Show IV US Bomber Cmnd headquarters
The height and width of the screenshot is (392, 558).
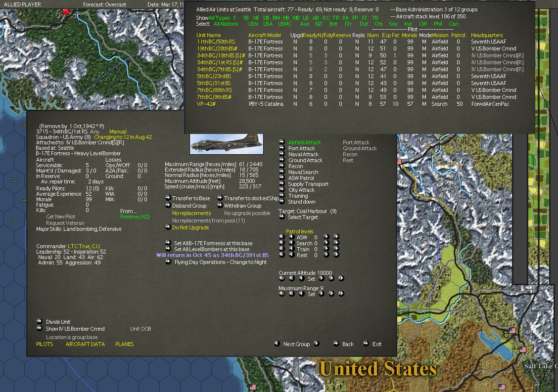click(40, 328)
